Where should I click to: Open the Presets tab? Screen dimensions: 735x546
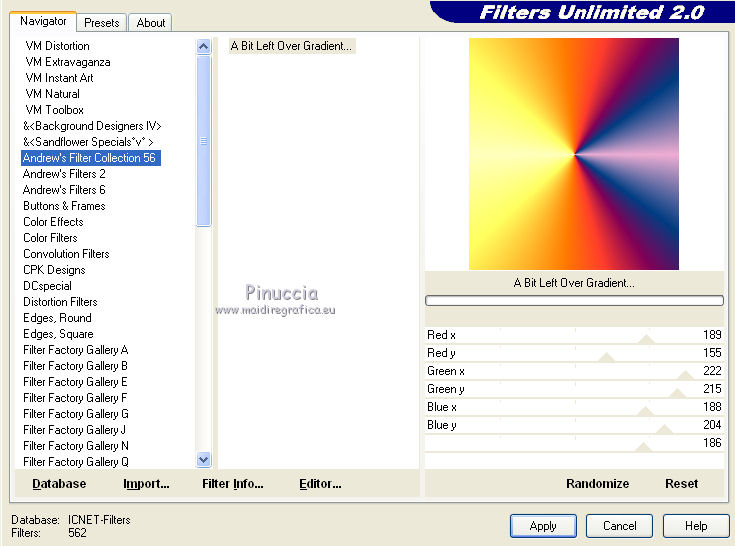pyautogui.click(x=102, y=23)
